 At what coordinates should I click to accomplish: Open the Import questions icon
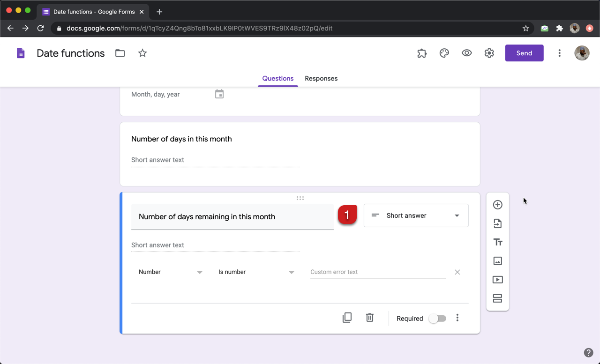pyautogui.click(x=497, y=223)
